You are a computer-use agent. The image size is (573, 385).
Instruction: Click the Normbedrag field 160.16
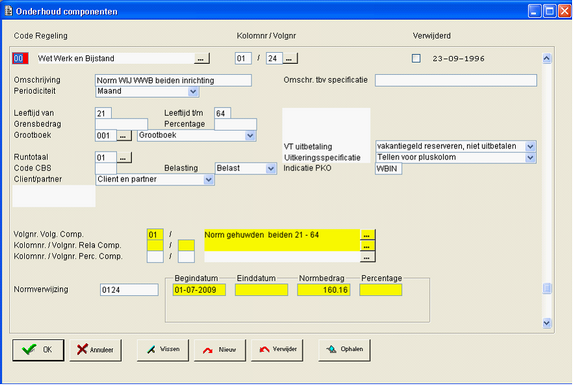pyautogui.click(x=324, y=290)
